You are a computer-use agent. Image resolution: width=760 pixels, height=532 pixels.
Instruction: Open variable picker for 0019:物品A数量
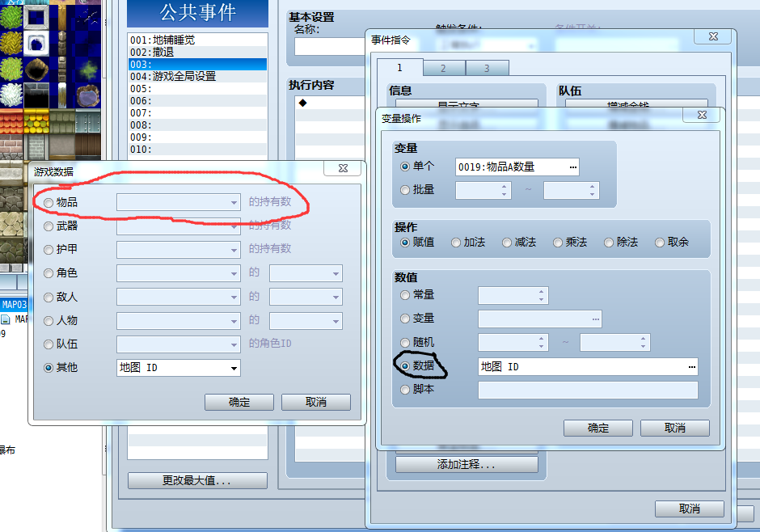point(573,167)
